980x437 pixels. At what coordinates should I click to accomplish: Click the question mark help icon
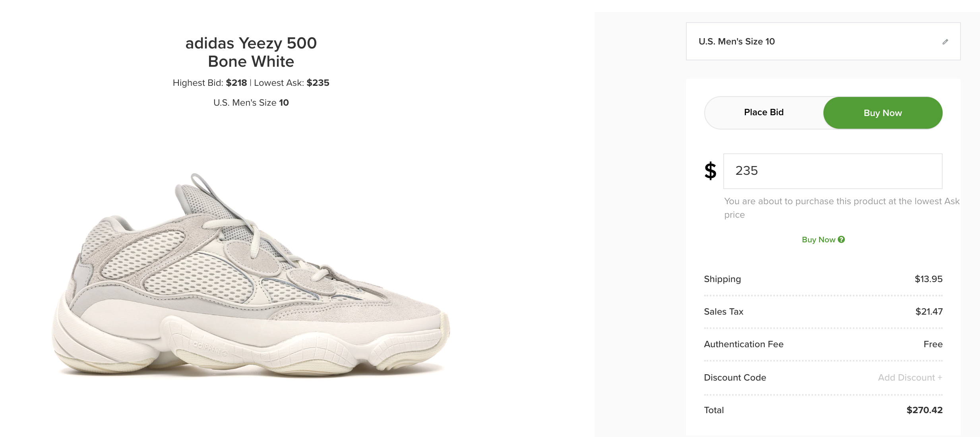(841, 240)
